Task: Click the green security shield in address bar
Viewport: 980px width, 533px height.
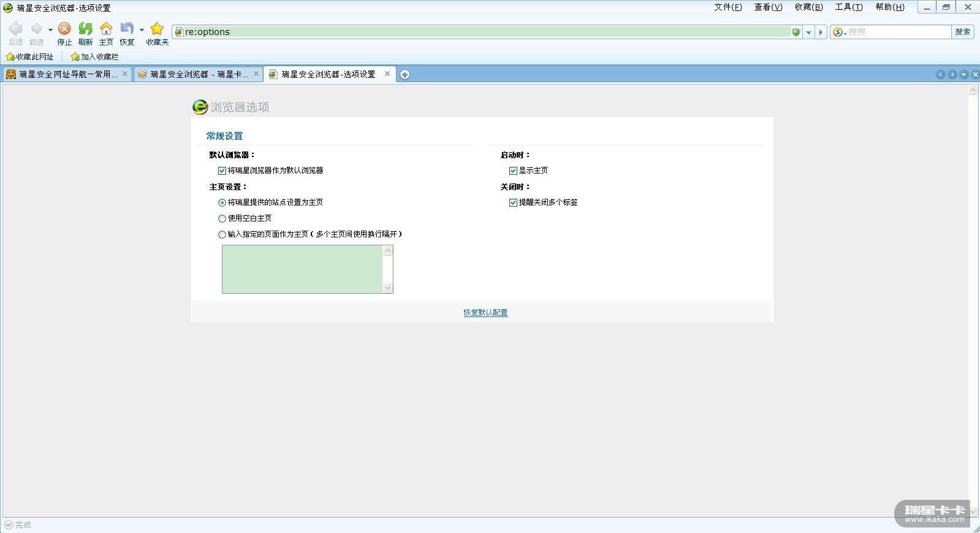Action: [x=796, y=32]
